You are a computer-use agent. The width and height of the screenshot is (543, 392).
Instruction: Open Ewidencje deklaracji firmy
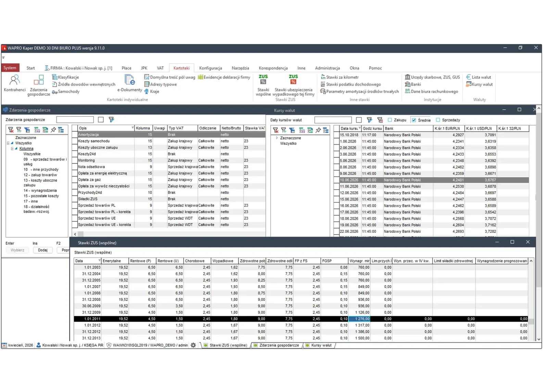[224, 77]
